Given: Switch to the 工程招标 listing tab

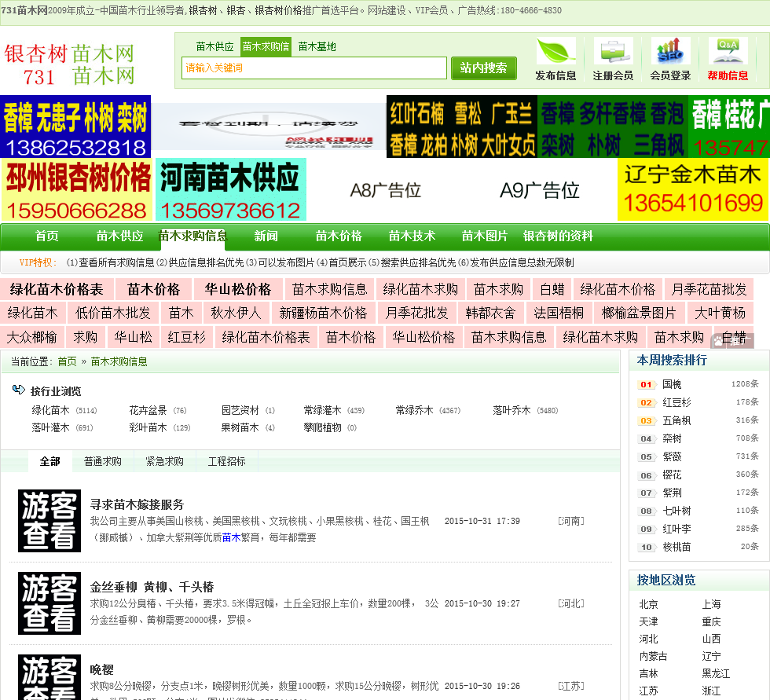Looking at the screenshot, I should [x=226, y=461].
